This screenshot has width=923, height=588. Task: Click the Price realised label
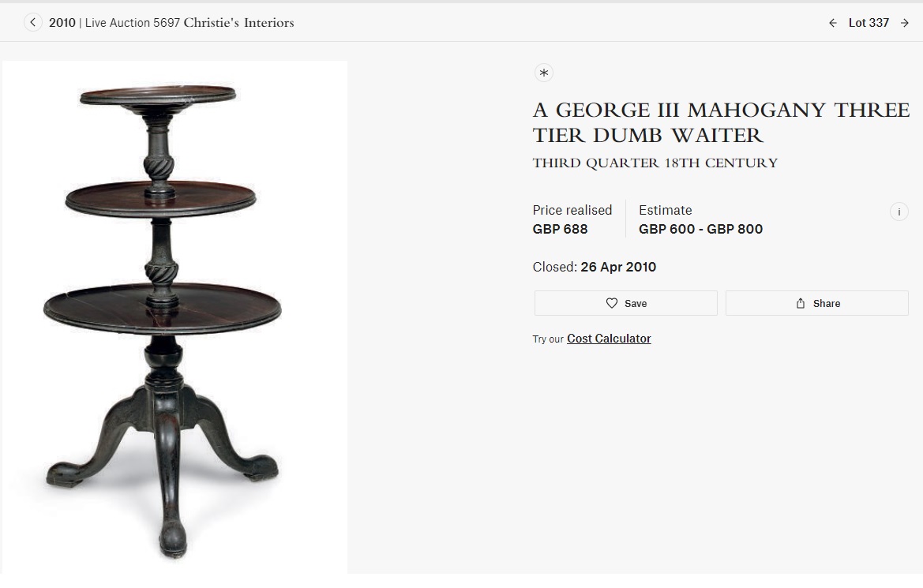572,210
